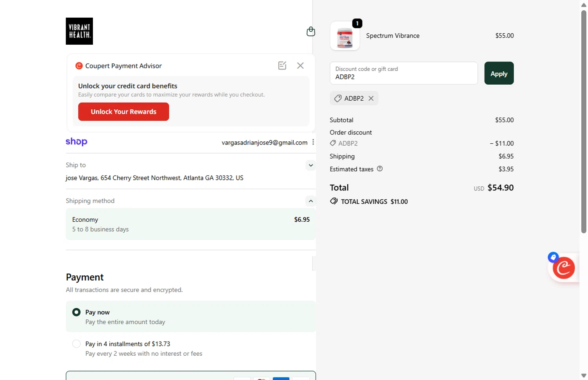Open the shopping bag cart icon
This screenshot has width=588, height=380.
click(x=311, y=31)
